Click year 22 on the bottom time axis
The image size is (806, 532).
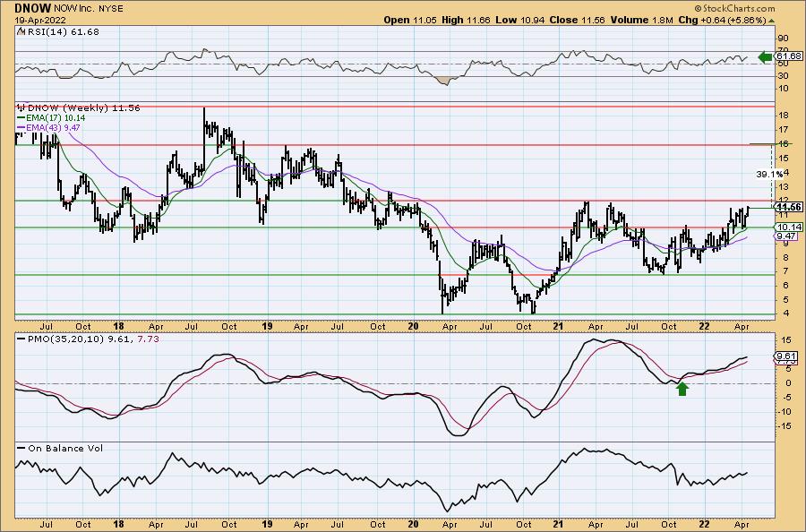pyautogui.click(x=705, y=524)
